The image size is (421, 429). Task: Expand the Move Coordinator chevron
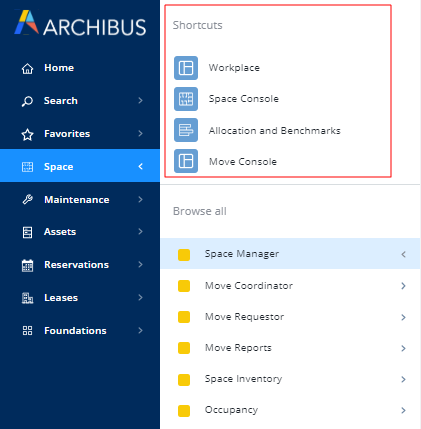(x=403, y=286)
